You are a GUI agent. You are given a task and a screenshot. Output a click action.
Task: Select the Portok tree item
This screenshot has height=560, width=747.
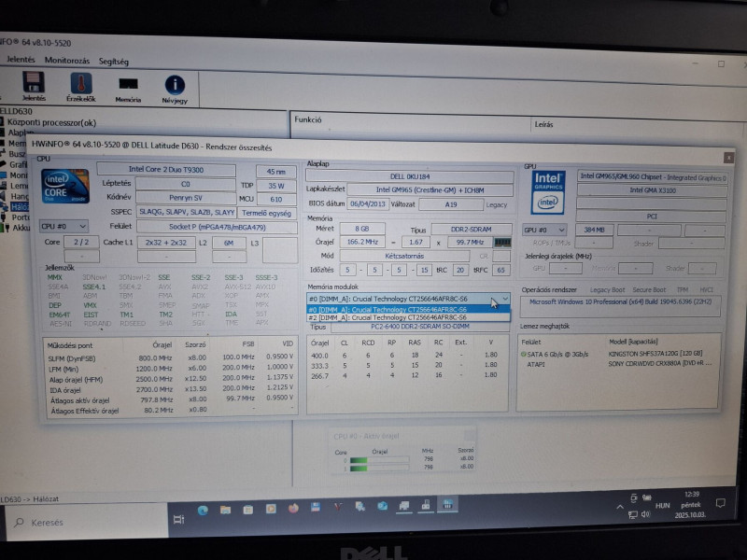pyautogui.click(x=20, y=217)
